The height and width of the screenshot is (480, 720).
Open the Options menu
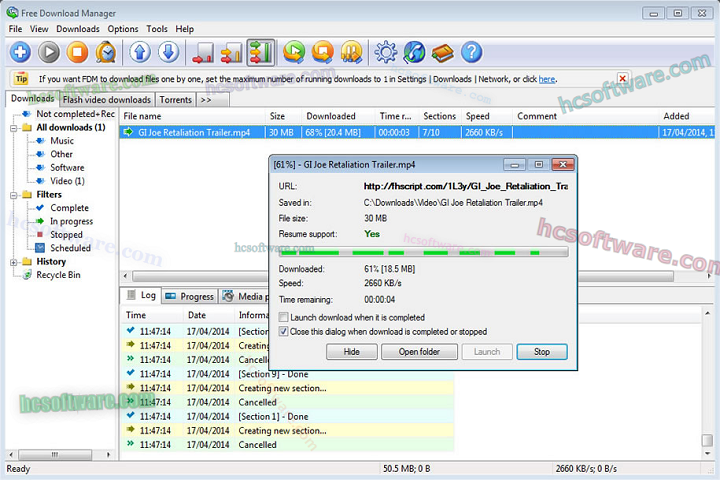(x=123, y=29)
